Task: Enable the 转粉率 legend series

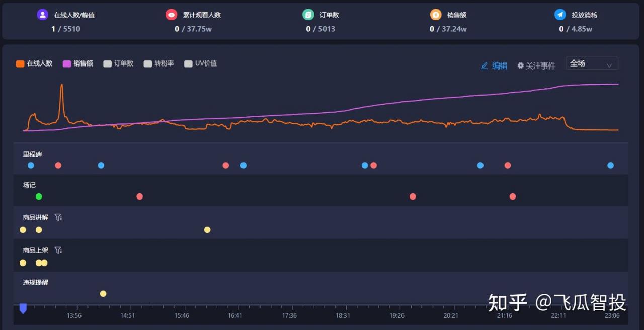Action: pyautogui.click(x=159, y=63)
